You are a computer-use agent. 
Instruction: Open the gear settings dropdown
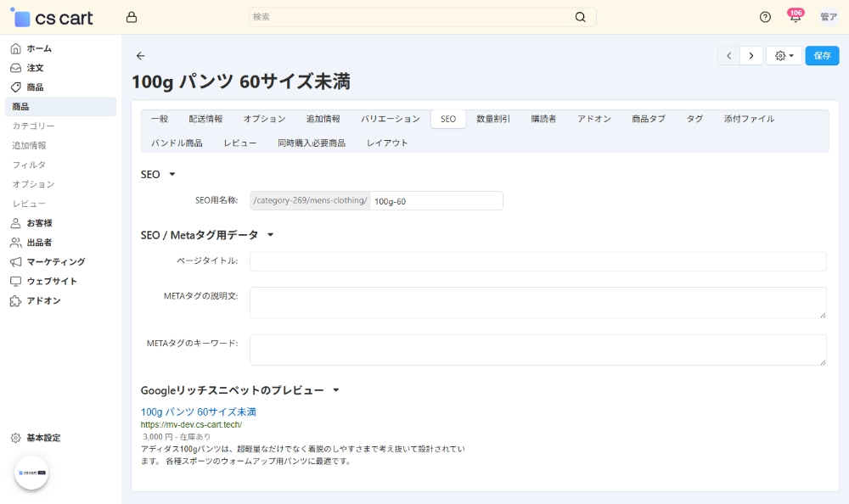click(784, 56)
